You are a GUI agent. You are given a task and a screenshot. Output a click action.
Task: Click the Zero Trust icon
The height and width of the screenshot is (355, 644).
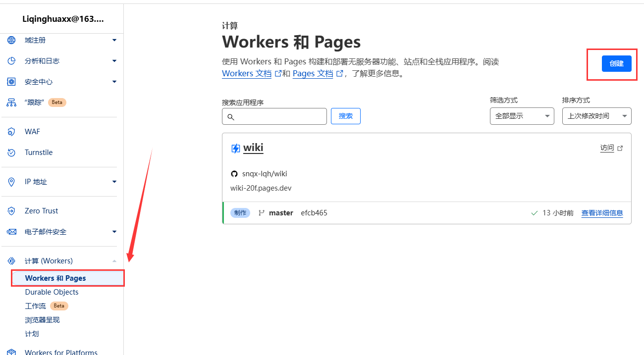[x=11, y=211]
